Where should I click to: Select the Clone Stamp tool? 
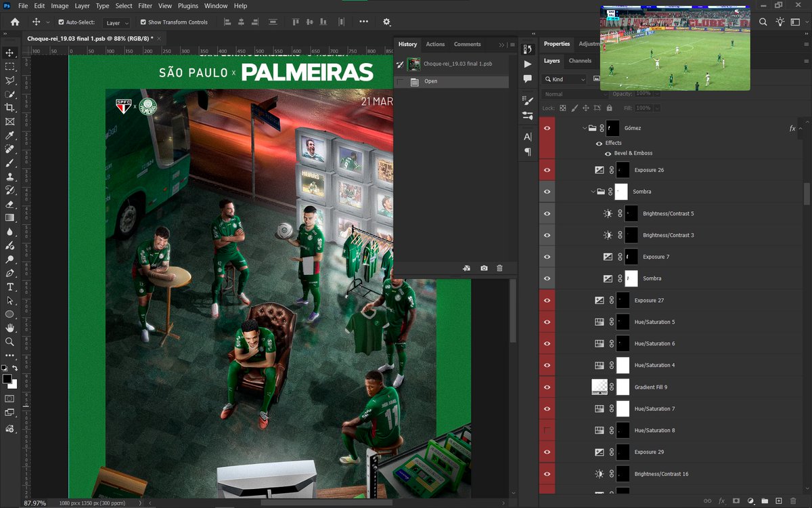tap(9, 177)
